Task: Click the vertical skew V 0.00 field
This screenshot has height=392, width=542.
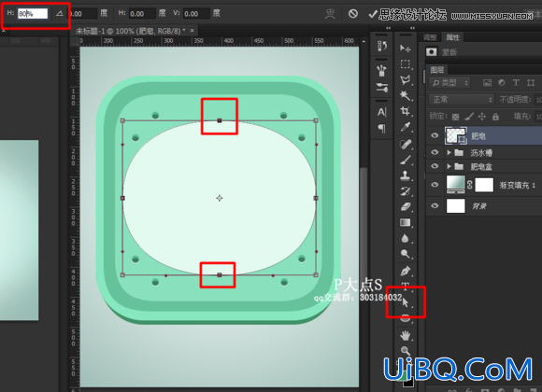Action: coord(196,14)
